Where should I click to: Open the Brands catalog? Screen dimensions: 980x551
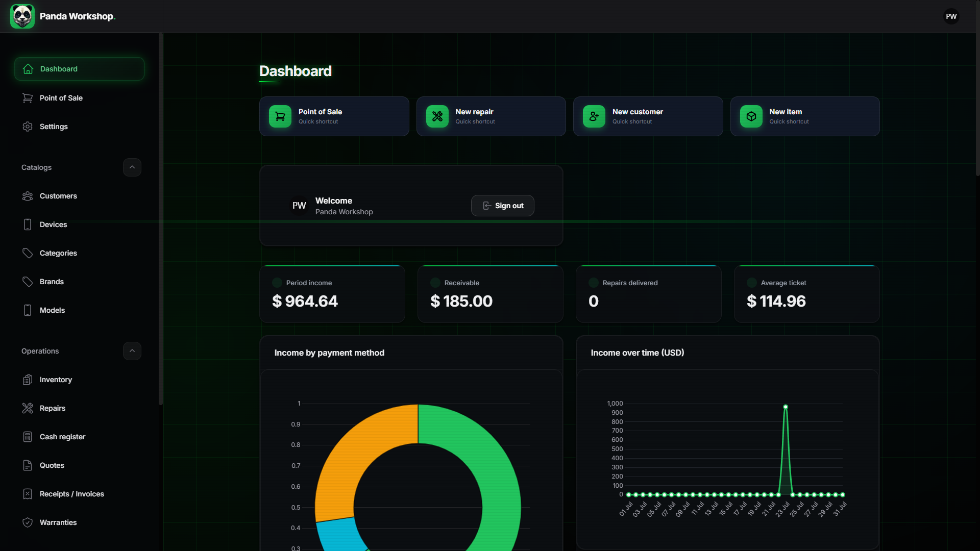pos(79,282)
